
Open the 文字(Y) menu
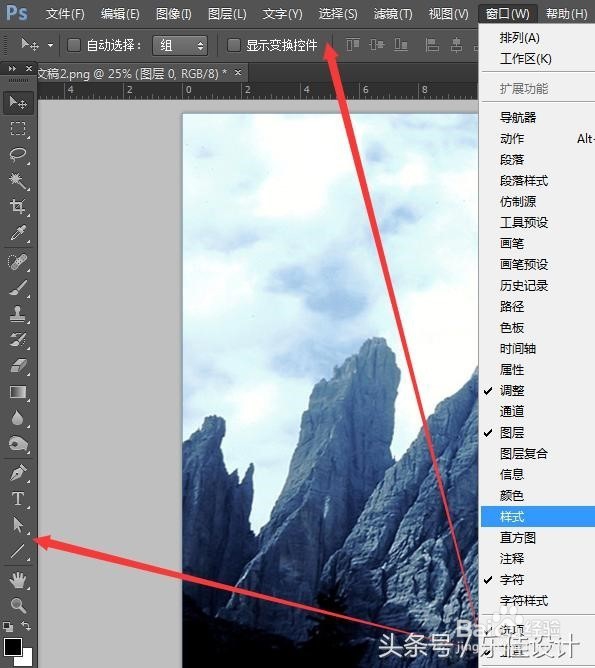click(x=282, y=14)
